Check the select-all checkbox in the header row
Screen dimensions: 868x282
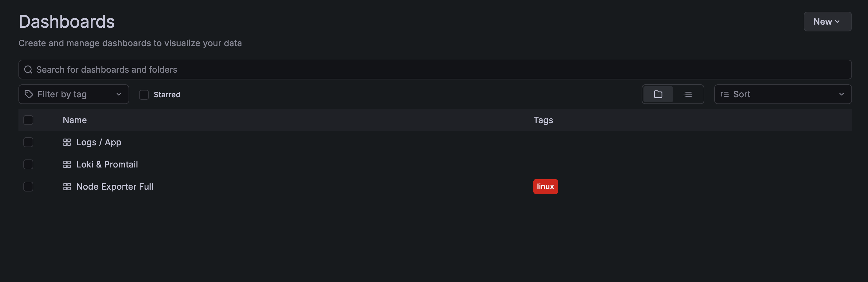(28, 120)
